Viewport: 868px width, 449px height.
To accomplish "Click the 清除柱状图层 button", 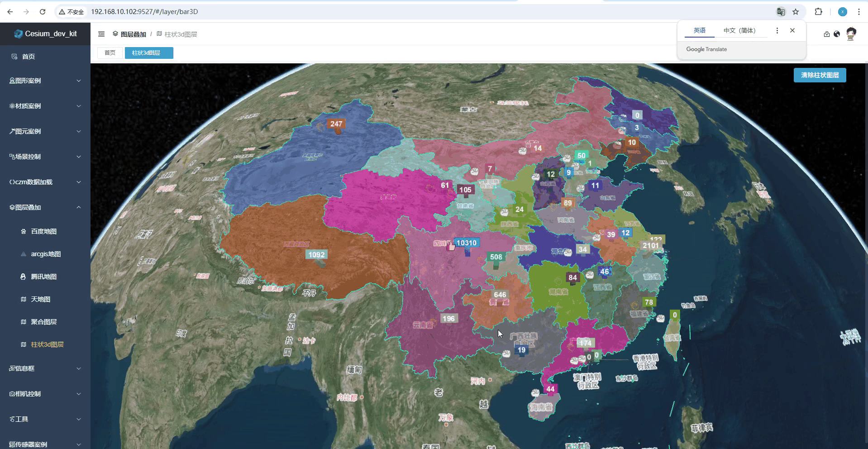I will coord(820,75).
